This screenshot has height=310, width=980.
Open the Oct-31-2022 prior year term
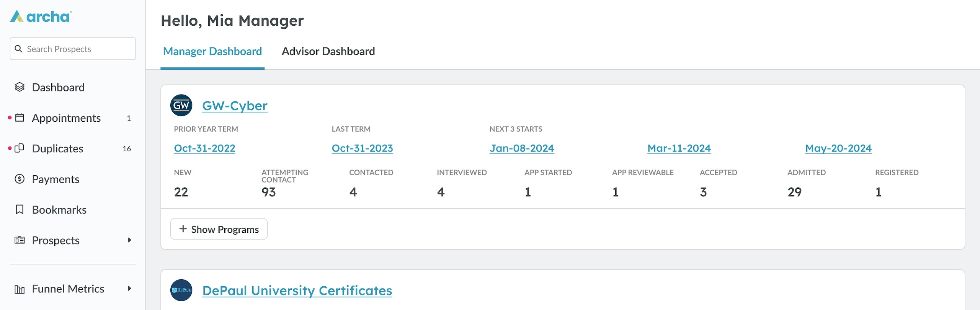coord(204,148)
